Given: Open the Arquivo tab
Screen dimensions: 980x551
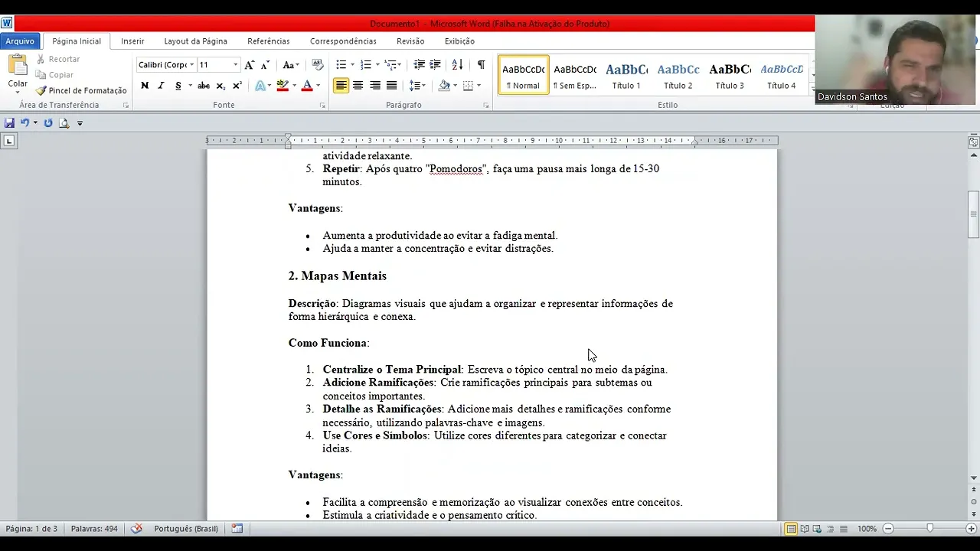Looking at the screenshot, I should coord(21,41).
